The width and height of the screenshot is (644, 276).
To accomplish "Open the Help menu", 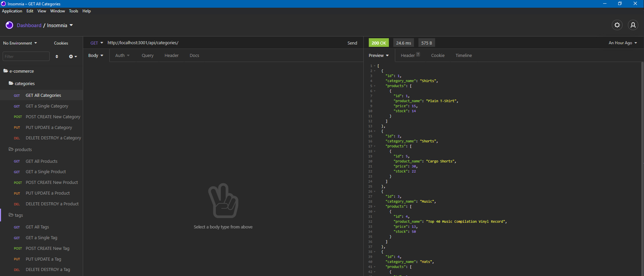I will pyautogui.click(x=86, y=11).
